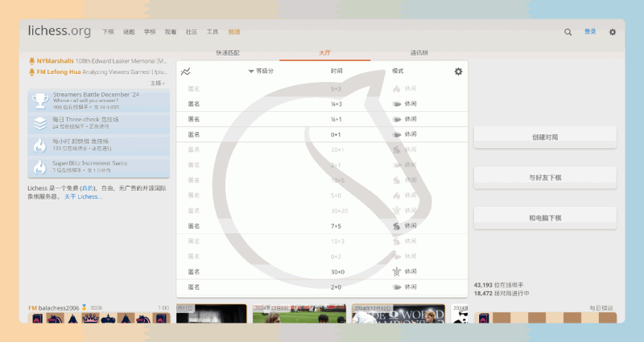
Task: Open the 学棋 menu
Action: (x=150, y=31)
